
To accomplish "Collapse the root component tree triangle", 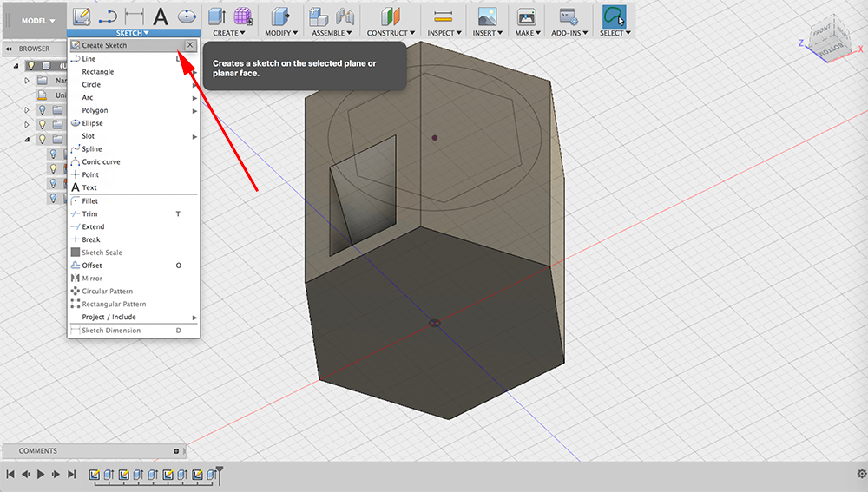I will click(16, 66).
